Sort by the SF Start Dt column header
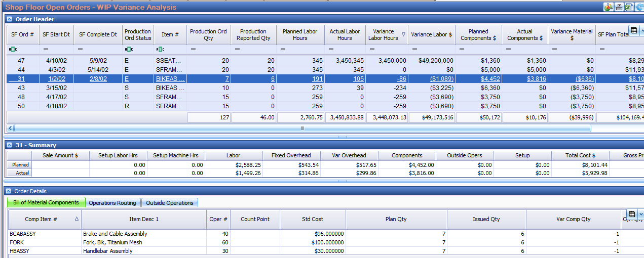Viewport: 644px width, 258px height. [x=57, y=34]
